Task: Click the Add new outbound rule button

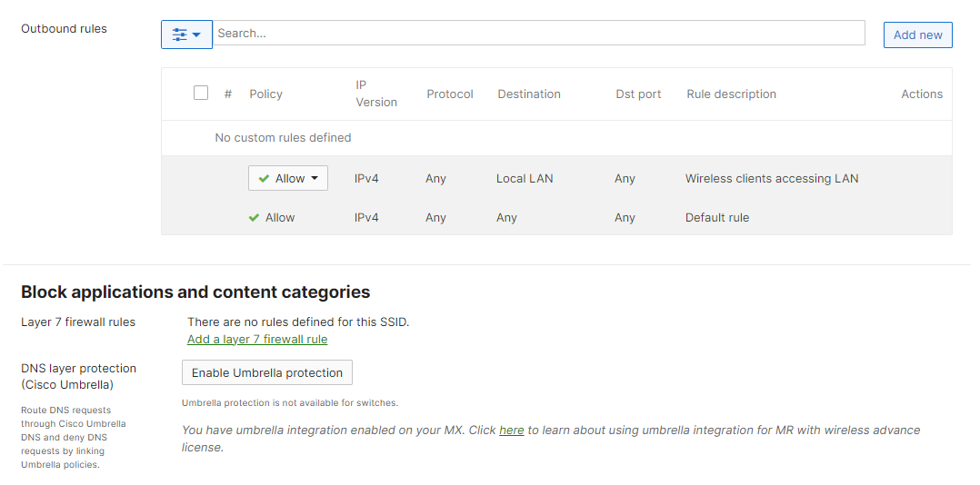Action: [917, 35]
